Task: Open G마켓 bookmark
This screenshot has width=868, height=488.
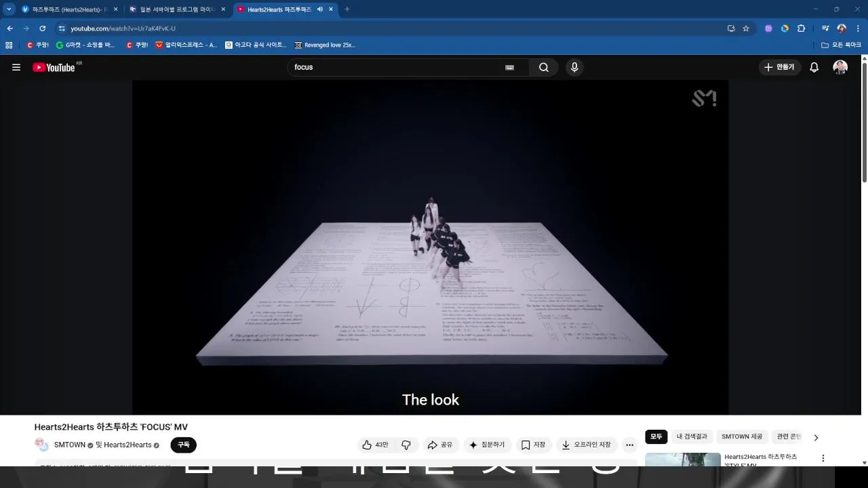Action: pos(85,45)
